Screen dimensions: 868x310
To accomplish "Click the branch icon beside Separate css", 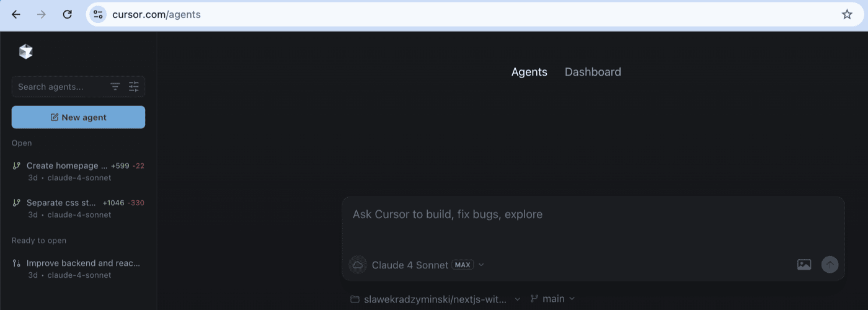I will (17, 203).
